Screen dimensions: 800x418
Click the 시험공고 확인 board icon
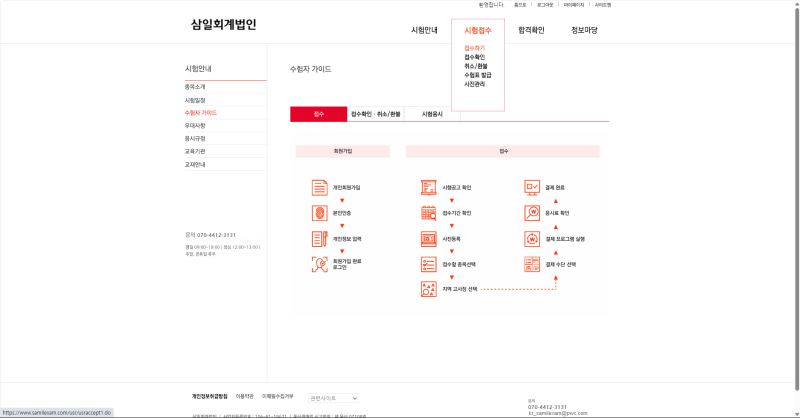click(x=429, y=187)
